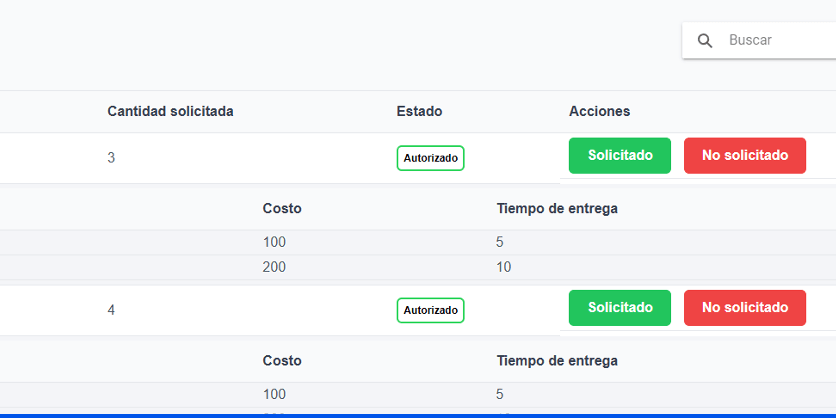Click the Cantidad solicitada column header
Screen dimensions: 836x418
pos(171,111)
